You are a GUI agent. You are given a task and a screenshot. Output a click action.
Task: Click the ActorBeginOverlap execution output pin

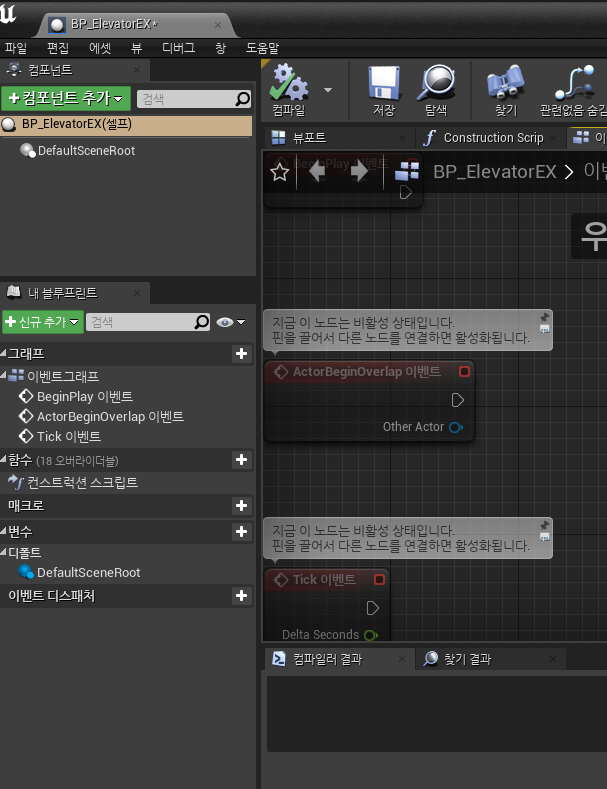click(x=458, y=401)
